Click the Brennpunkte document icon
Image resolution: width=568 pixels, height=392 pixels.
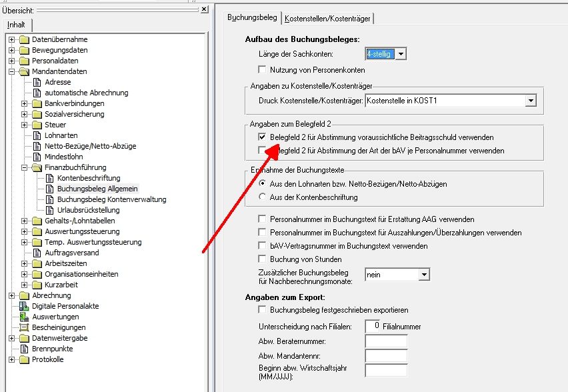tap(24, 349)
